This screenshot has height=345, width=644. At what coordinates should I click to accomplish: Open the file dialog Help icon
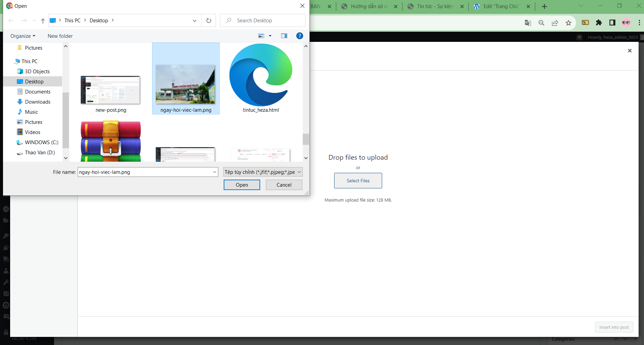click(x=299, y=36)
